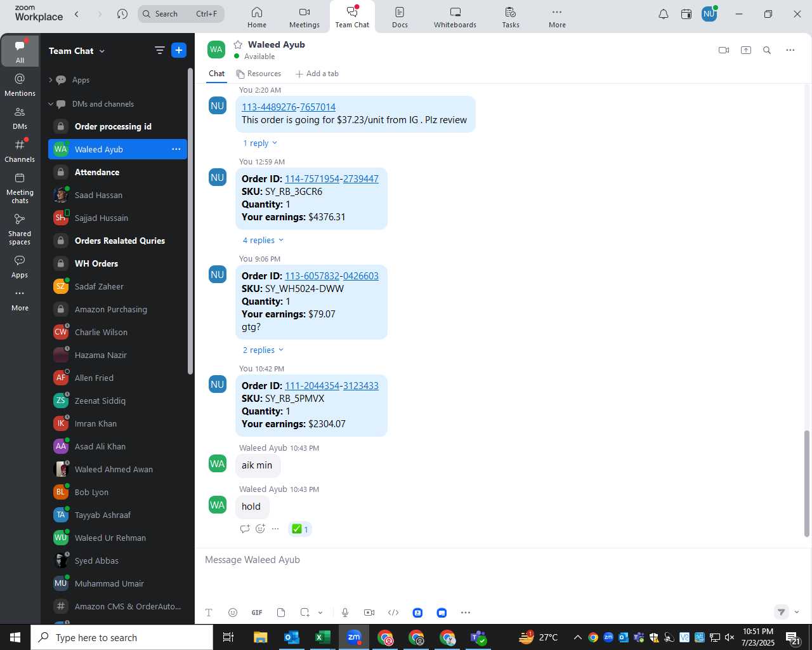Open the emoji picker in composer

pyautogui.click(x=233, y=613)
